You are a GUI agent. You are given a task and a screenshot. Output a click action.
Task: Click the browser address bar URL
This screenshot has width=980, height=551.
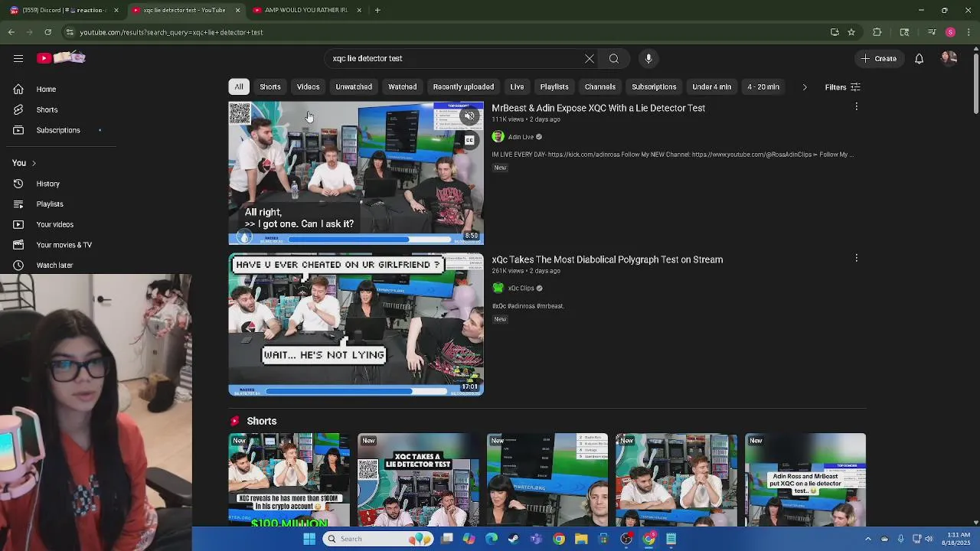(171, 32)
